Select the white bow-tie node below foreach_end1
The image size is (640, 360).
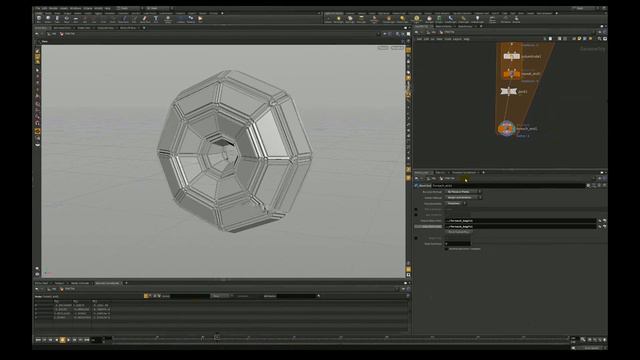[509, 91]
